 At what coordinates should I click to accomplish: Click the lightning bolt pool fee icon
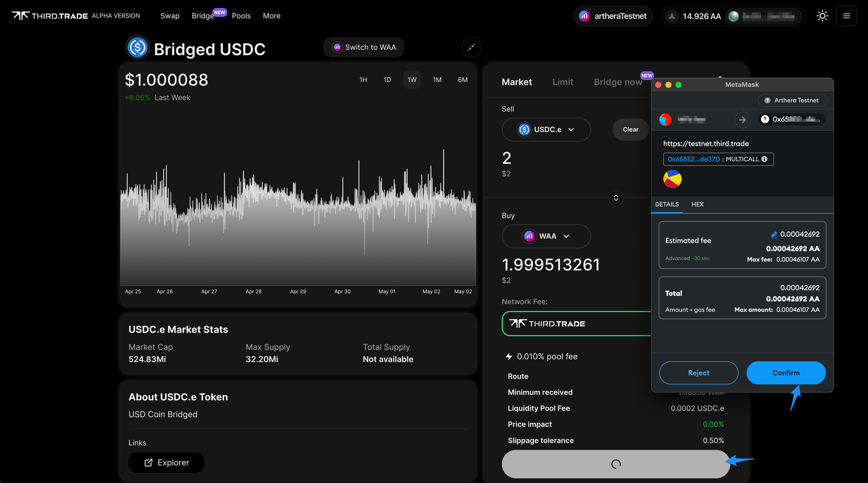tap(509, 356)
